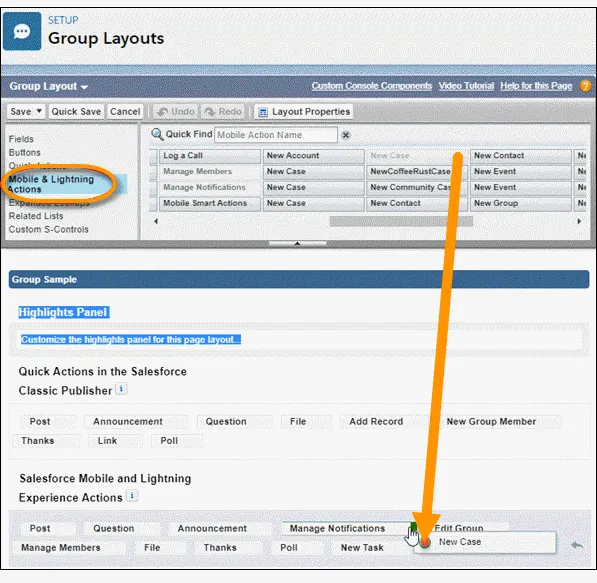Select Log a Call in the palette
Viewport: 597px width, 583px height.
click(210, 156)
